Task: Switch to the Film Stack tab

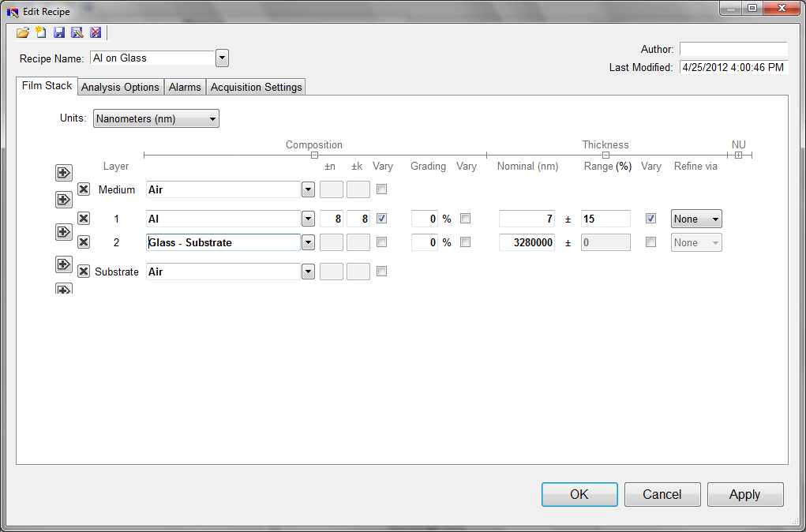Action: point(47,86)
